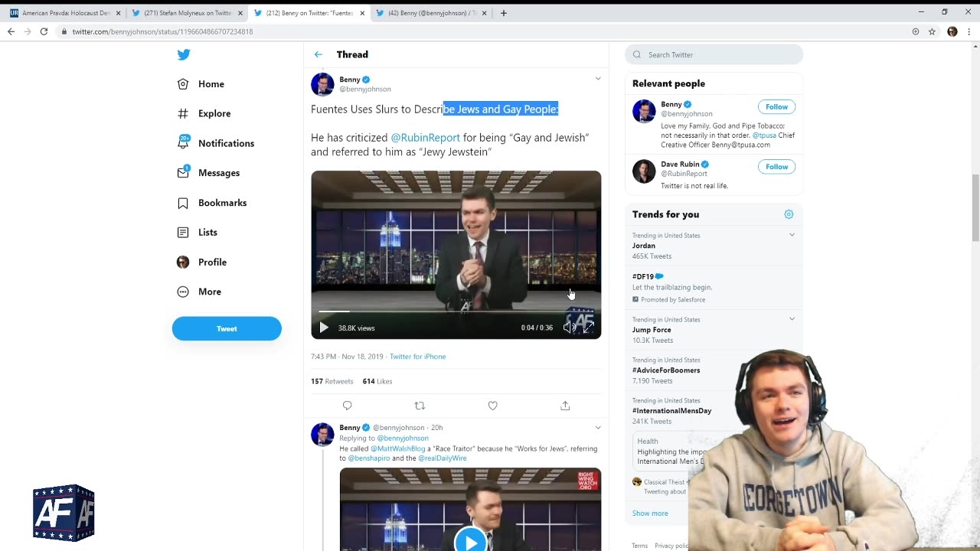This screenshot has height=551, width=980.
Task: Open Benny's avatar on the main tweet
Action: tap(322, 84)
